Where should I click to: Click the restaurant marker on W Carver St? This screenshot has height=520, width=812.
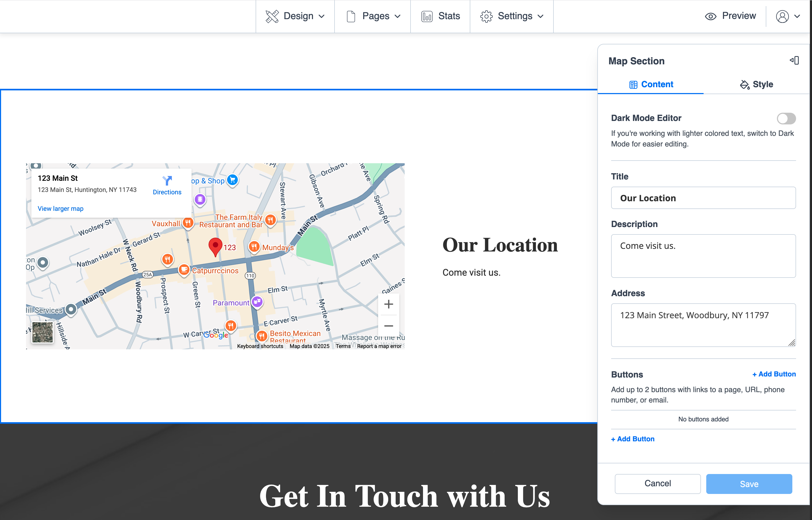pos(231,326)
